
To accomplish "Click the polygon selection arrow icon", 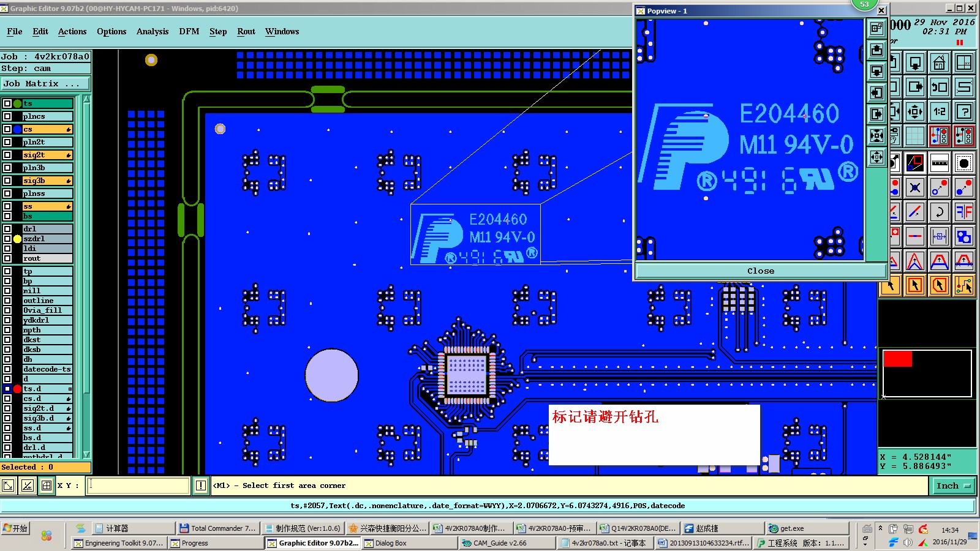I will [939, 285].
